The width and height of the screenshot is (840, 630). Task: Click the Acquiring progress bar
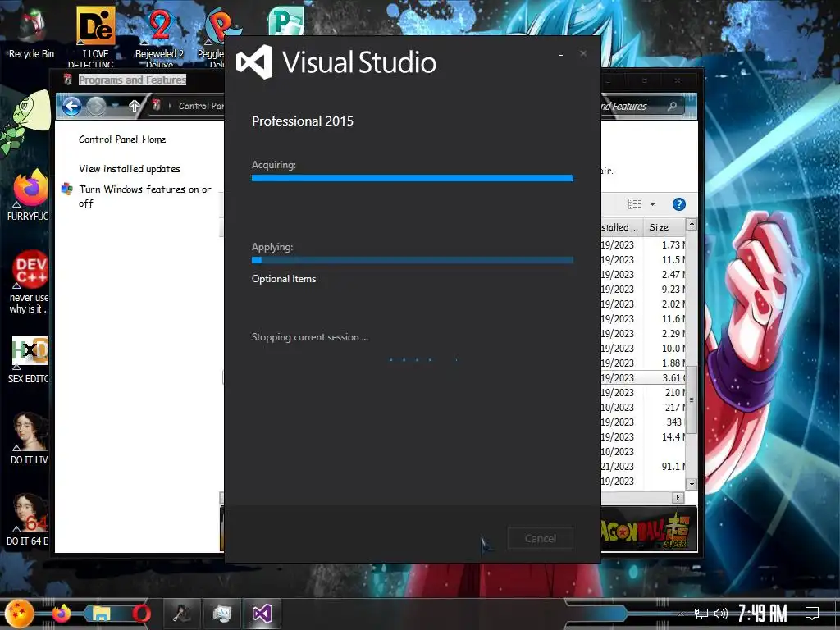click(x=413, y=178)
